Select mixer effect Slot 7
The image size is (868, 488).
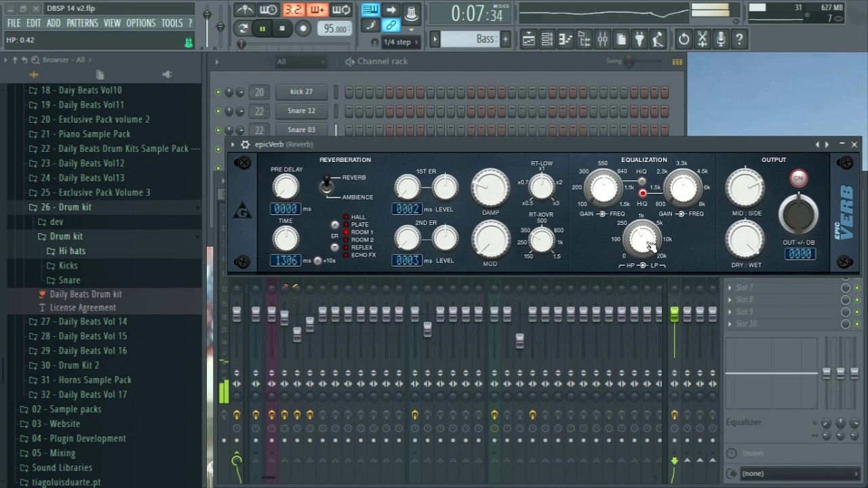pos(783,287)
